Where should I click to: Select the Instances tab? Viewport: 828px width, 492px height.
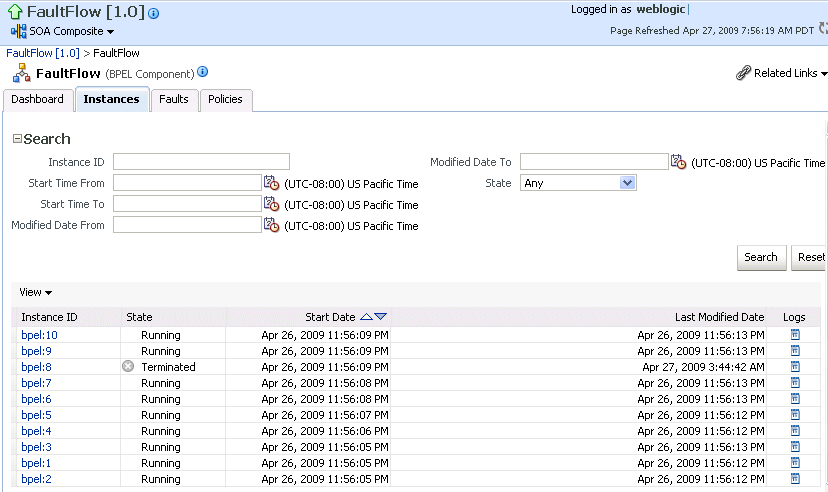pyautogui.click(x=111, y=100)
